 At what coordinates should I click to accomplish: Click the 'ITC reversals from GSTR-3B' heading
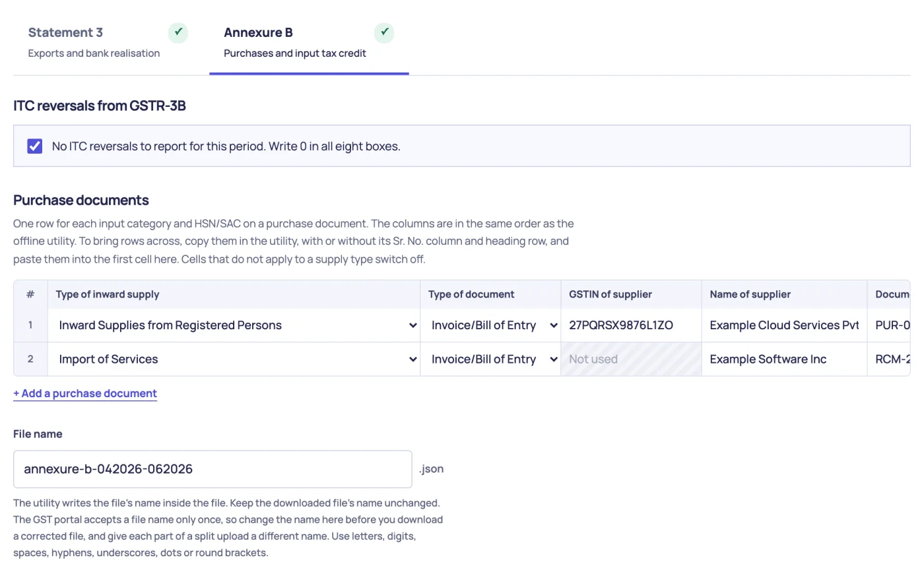coord(100,106)
